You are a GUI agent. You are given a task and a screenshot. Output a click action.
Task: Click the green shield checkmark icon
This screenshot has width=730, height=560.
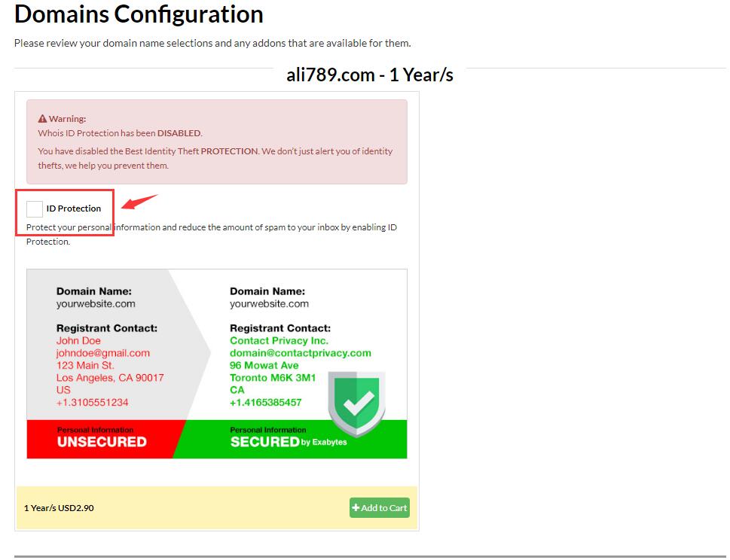click(356, 404)
